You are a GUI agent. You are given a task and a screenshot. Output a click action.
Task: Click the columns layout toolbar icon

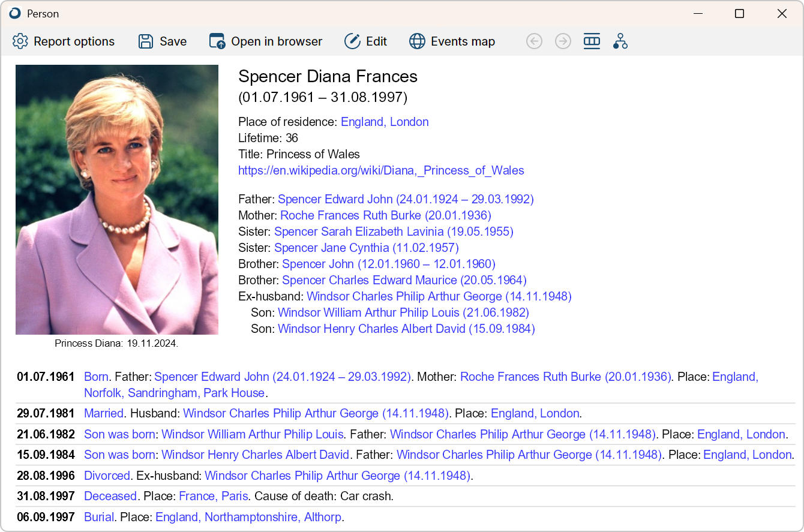[592, 41]
